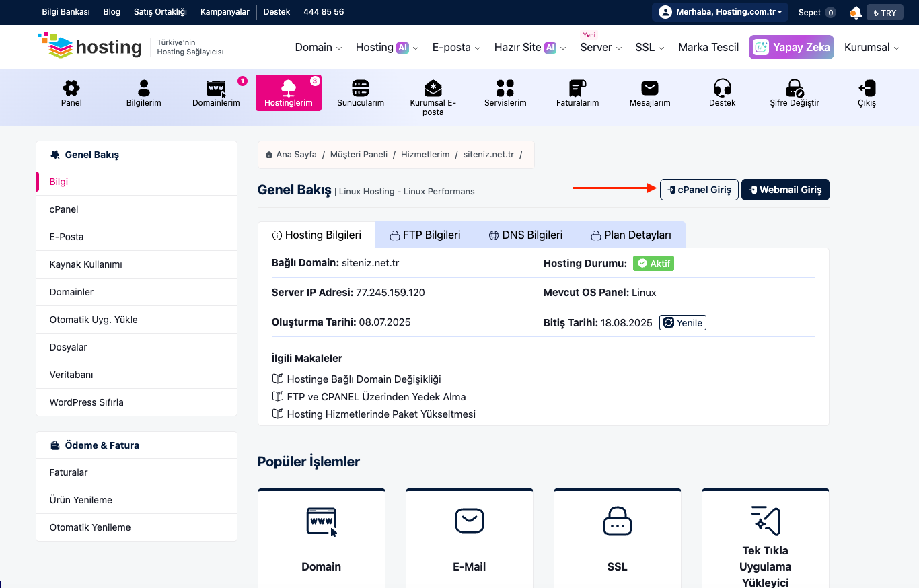The width and height of the screenshot is (919, 588).
Task: Go to Domainlerim icon
Action: pos(216,88)
